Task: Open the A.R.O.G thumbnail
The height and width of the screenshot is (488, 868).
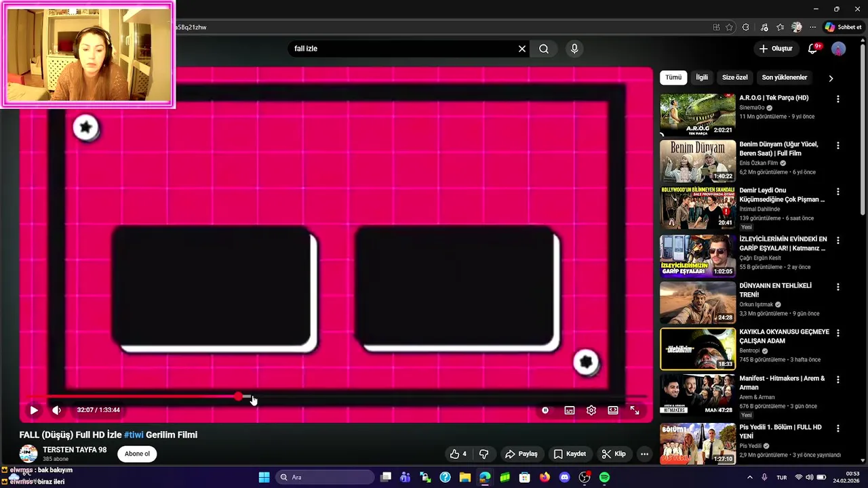Action: click(698, 114)
